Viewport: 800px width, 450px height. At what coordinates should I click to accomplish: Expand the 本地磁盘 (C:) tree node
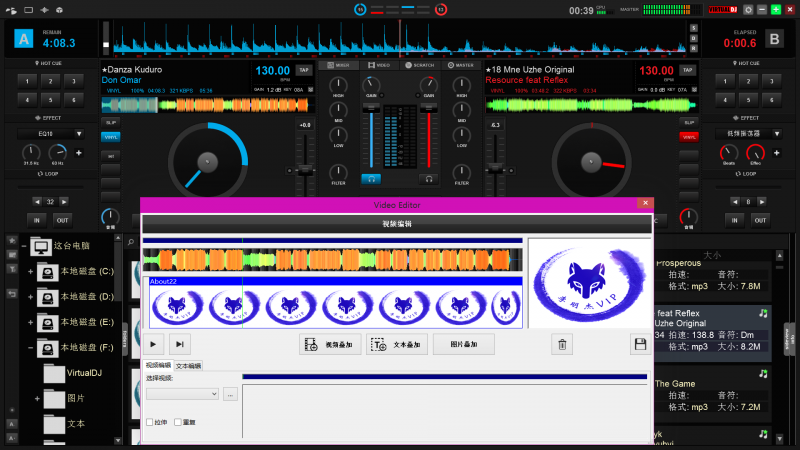(x=31, y=272)
